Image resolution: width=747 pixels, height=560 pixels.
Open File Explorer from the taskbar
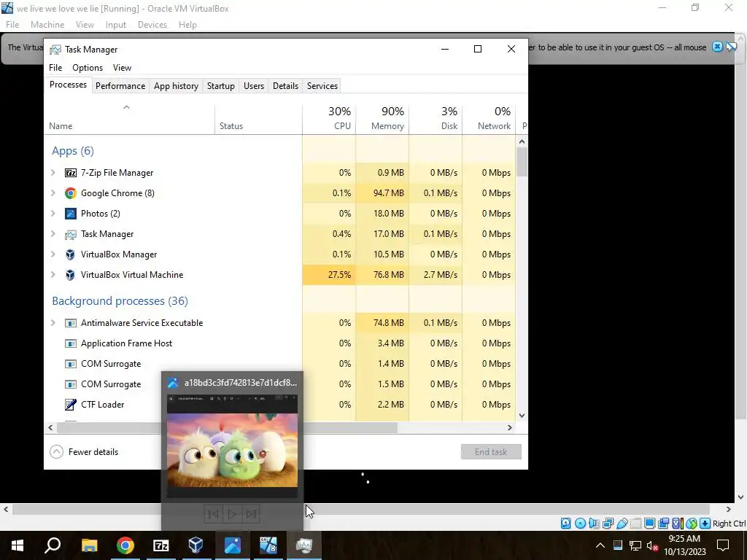pyautogui.click(x=89, y=545)
